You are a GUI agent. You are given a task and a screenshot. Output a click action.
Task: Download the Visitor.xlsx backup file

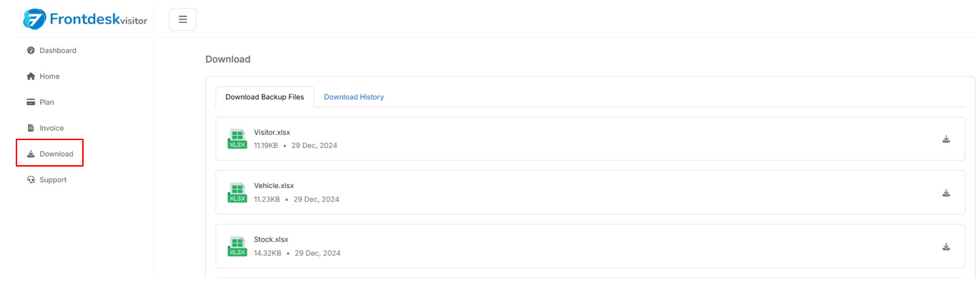(946, 139)
